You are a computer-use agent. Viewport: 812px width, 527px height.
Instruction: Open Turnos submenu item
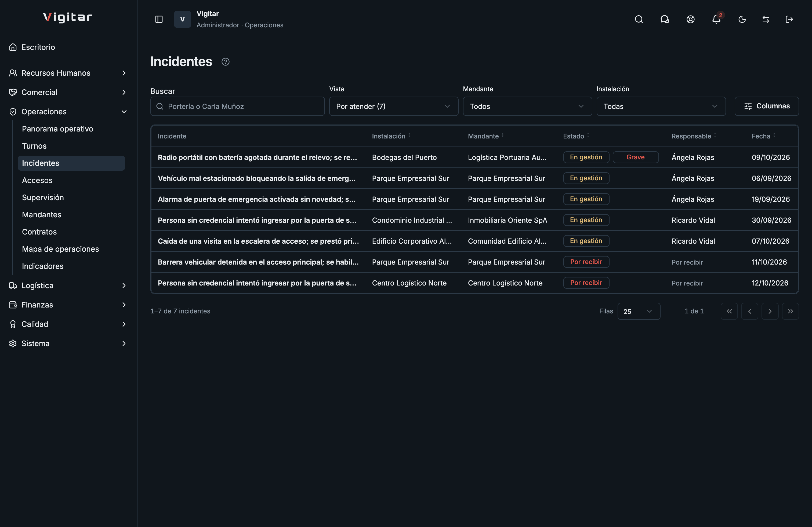click(71, 146)
